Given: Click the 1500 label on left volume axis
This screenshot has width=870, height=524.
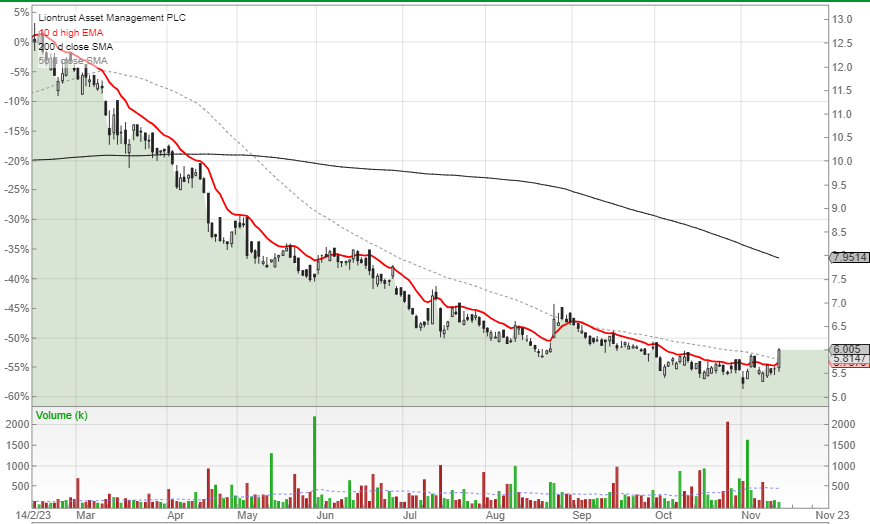Looking at the screenshot, I should (18, 445).
